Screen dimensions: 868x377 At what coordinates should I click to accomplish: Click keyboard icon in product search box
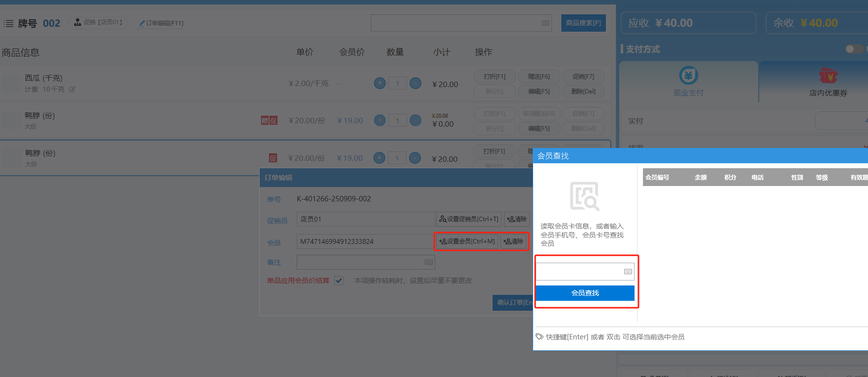pyautogui.click(x=546, y=23)
